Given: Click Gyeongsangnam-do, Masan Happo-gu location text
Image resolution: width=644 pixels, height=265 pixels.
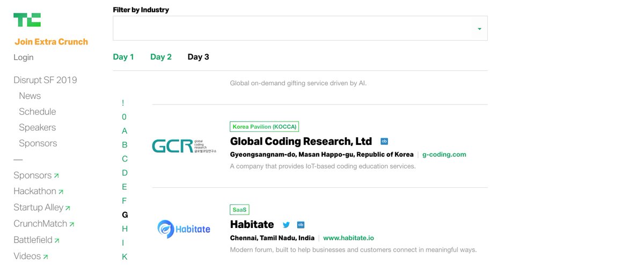Looking at the screenshot, I should coord(322,154).
